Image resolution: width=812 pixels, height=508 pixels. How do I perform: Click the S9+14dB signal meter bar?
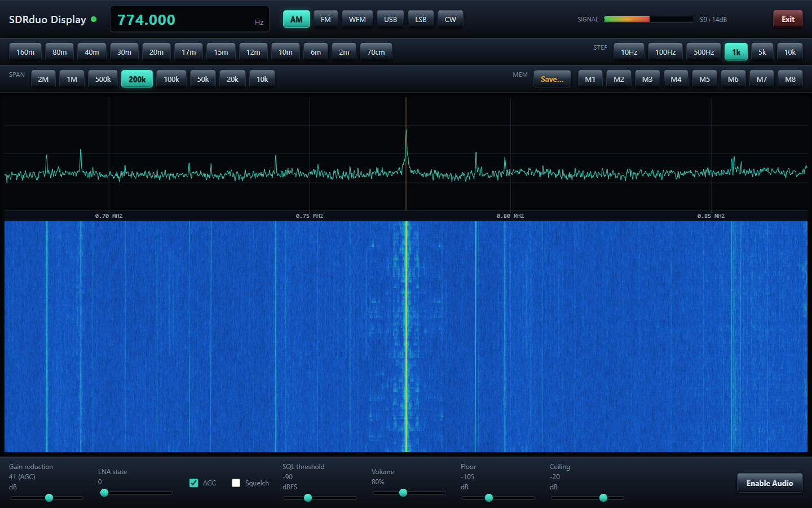[x=648, y=19]
